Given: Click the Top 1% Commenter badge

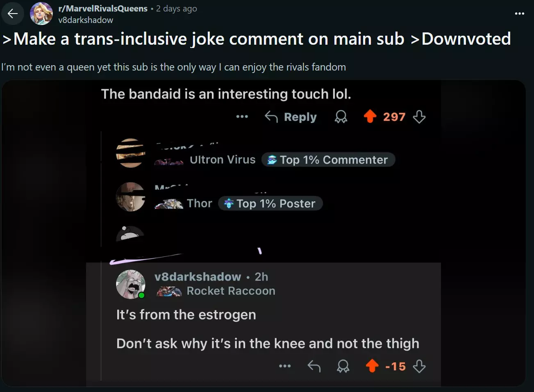Looking at the screenshot, I should 328,160.
